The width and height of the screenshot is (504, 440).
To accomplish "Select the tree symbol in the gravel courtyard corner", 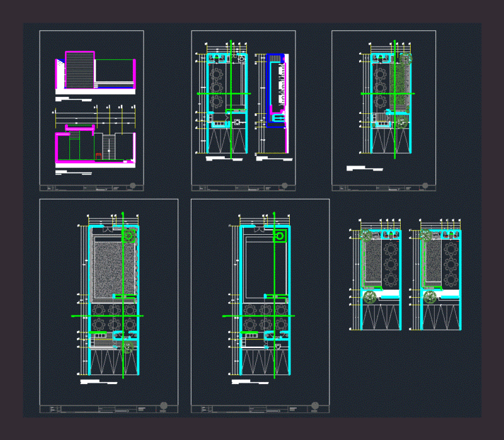I will coord(129,236).
